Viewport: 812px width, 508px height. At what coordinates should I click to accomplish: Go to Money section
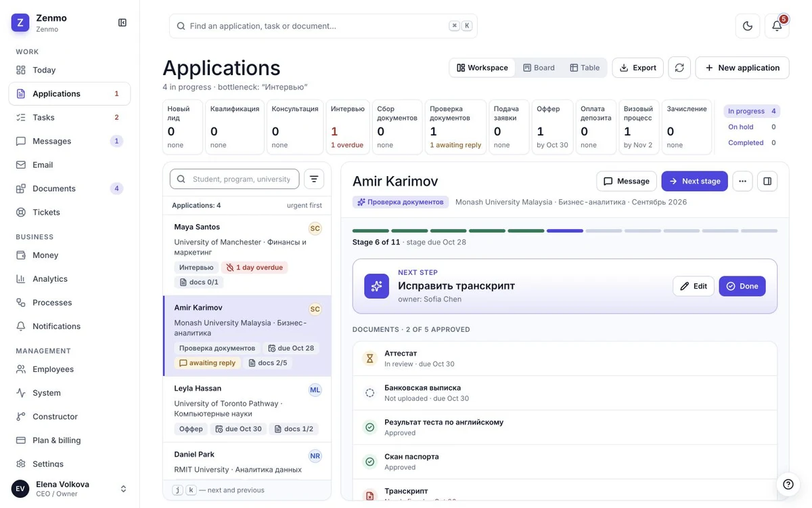[70, 255]
